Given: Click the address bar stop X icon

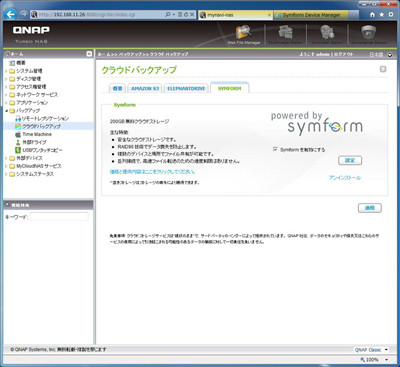Looking at the screenshot, I should point(192,15).
